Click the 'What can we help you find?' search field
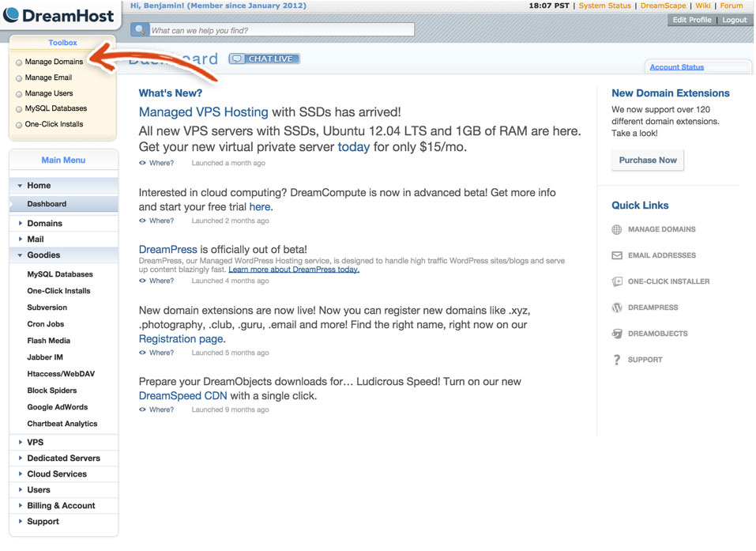The height and width of the screenshot is (551, 756). (281, 30)
